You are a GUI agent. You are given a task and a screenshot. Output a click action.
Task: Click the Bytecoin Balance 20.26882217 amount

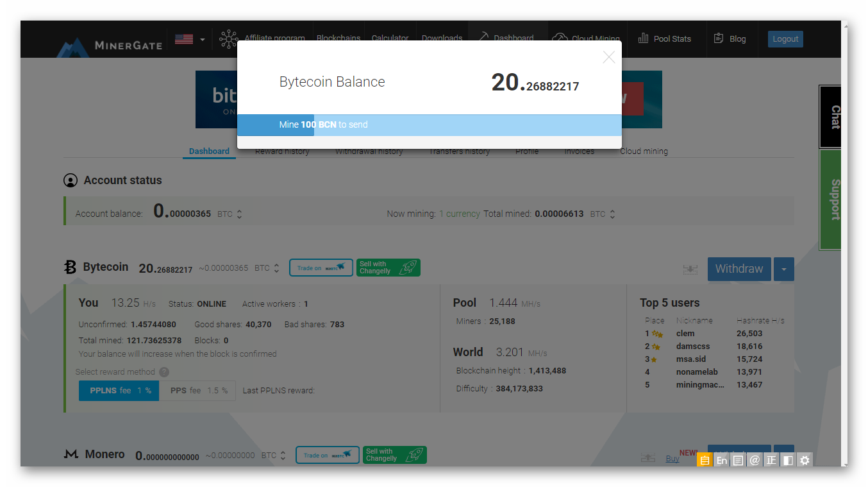pos(535,83)
